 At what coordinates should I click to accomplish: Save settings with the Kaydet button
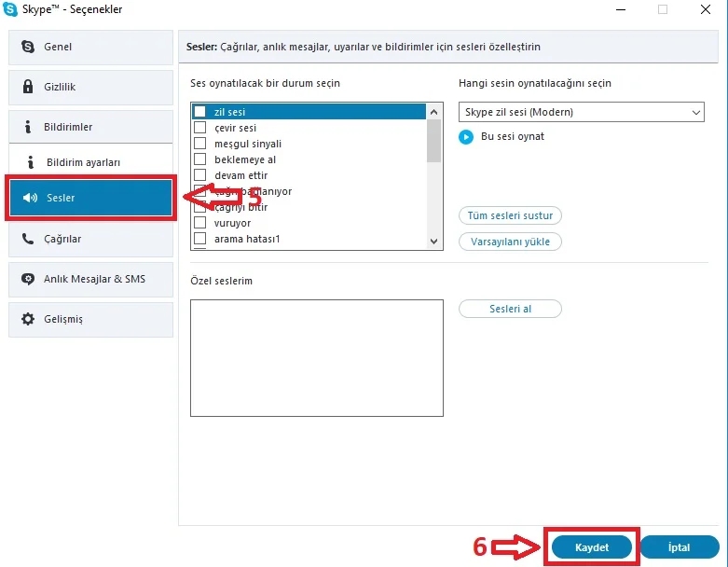[x=592, y=547]
